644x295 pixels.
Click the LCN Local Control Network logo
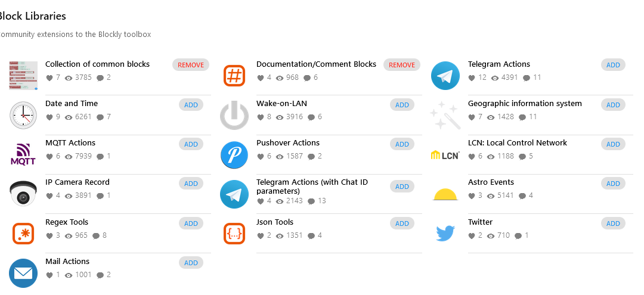point(445,156)
